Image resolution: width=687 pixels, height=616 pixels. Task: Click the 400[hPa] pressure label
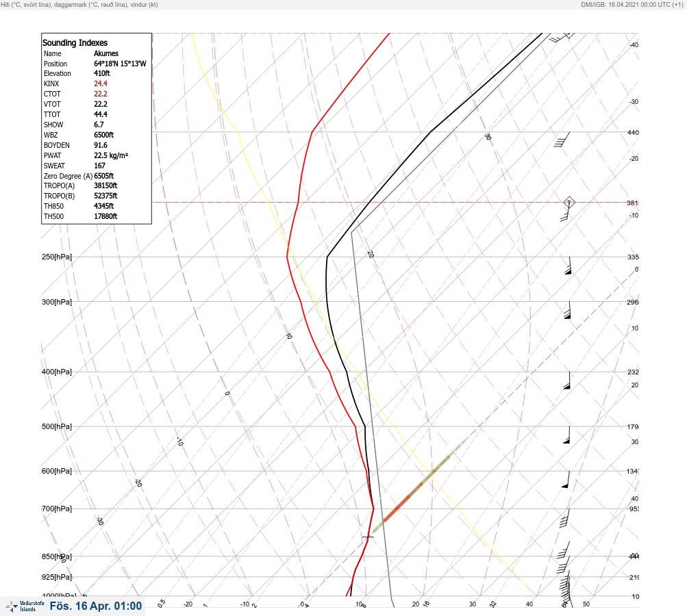(57, 372)
